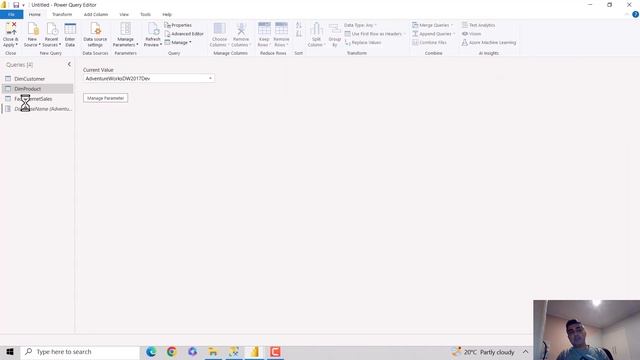The image size is (640, 360).
Task: Click the Windows Start button
Action: 10,352
